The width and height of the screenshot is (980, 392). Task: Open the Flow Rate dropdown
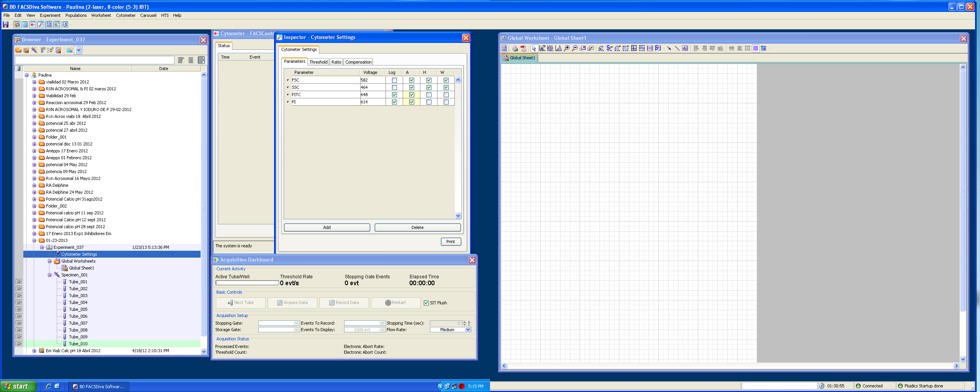[468, 330]
